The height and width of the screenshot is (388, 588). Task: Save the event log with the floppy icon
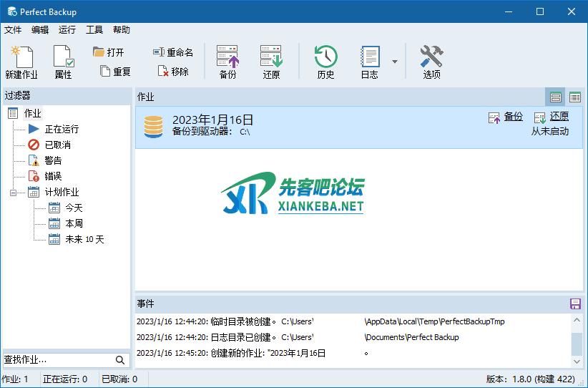point(575,304)
